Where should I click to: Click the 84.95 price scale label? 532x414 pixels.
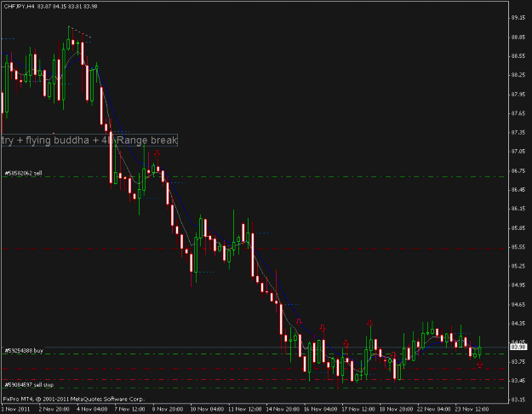(x=518, y=285)
